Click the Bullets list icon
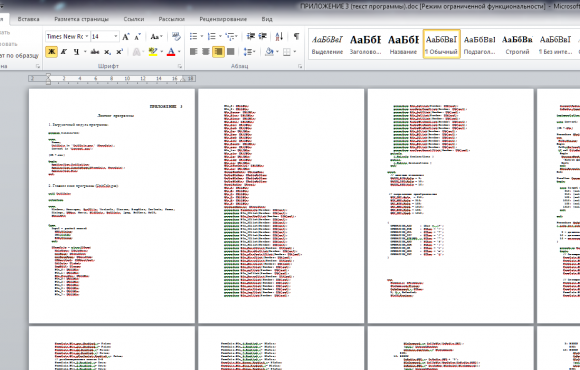This screenshot has height=370, width=580. click(193, 36)
